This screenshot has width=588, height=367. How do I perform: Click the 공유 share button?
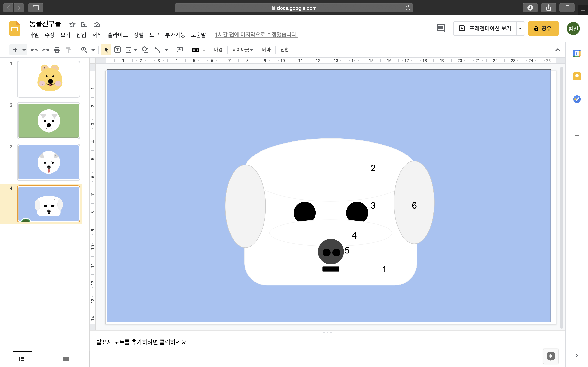(x=543, y=28)
